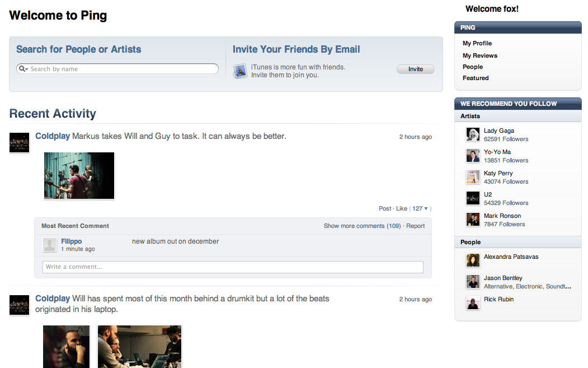Click the Report link
The width and height of the screenshot is (588, 368).
[416, 226]
